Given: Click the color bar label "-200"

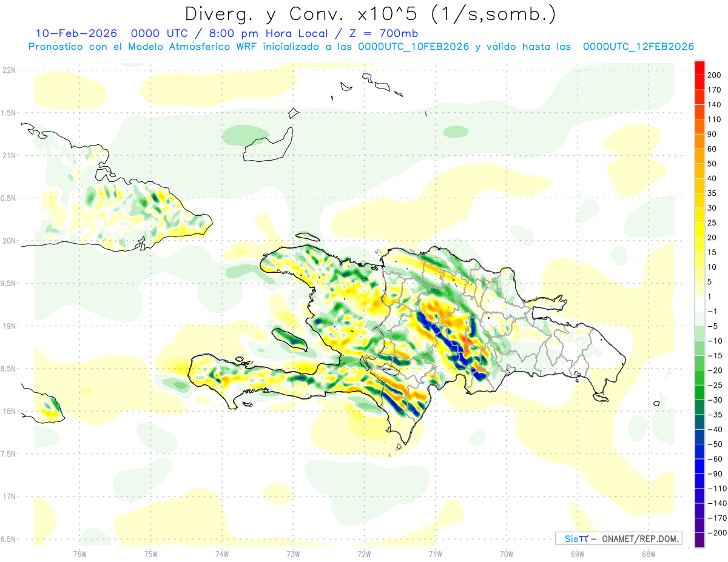Looking at the screenshot, I should pos(718,533).
